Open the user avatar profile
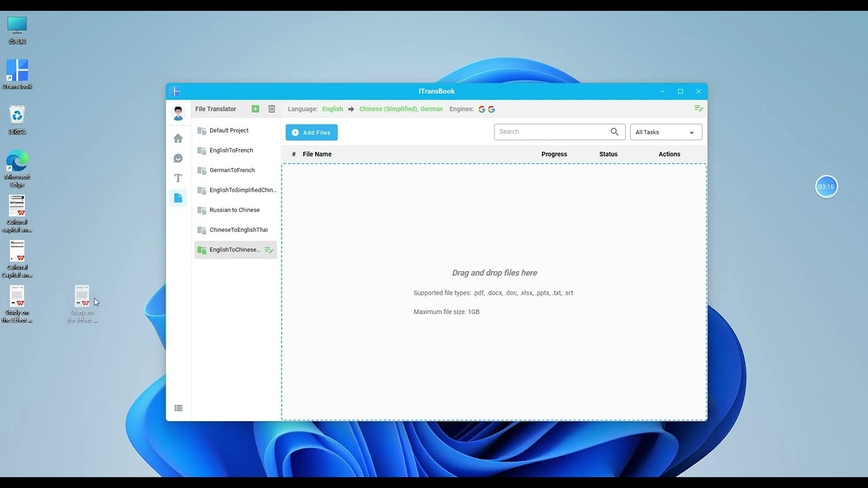The image size is (868, 488). click(178, 113)
